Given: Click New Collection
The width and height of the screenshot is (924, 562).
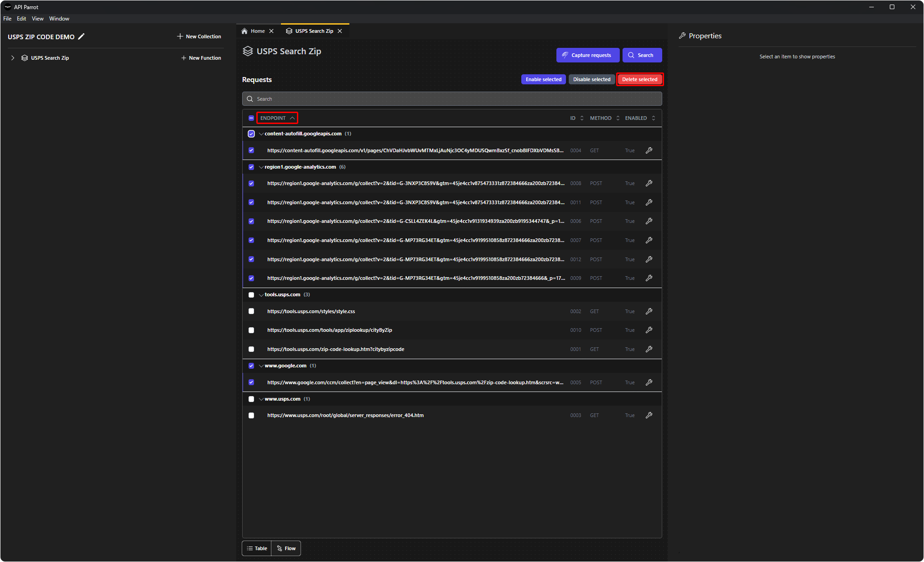Looking at the screenshot, I should (x=199, y=36).
